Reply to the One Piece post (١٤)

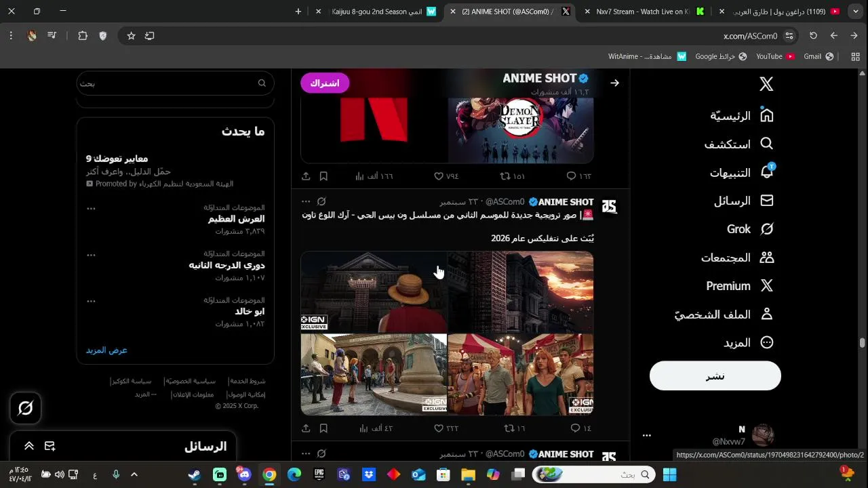580,428
